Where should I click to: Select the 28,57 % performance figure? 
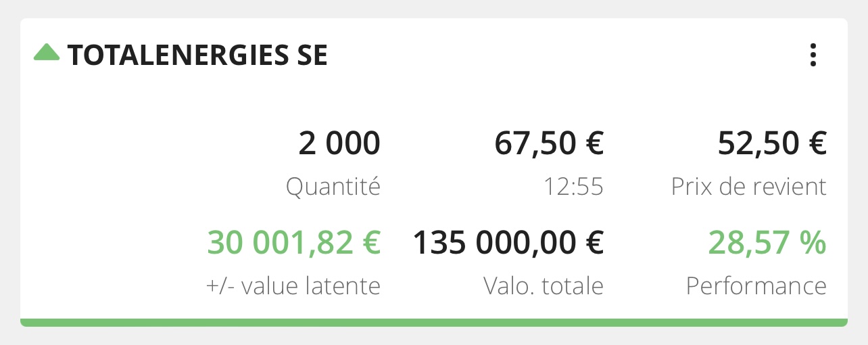pos(767,243)
